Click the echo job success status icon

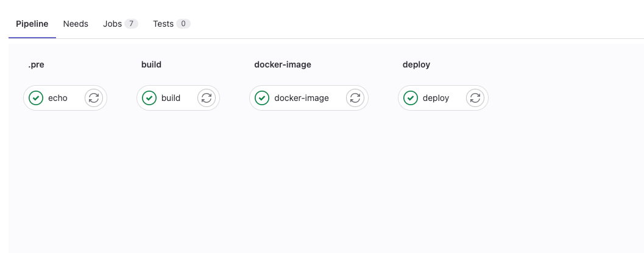(x=36, y=98)
